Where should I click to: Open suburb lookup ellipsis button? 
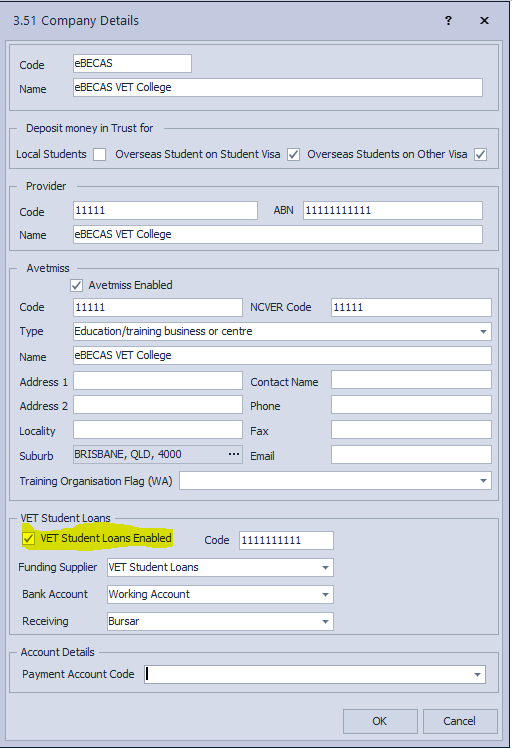pos(234,454)
